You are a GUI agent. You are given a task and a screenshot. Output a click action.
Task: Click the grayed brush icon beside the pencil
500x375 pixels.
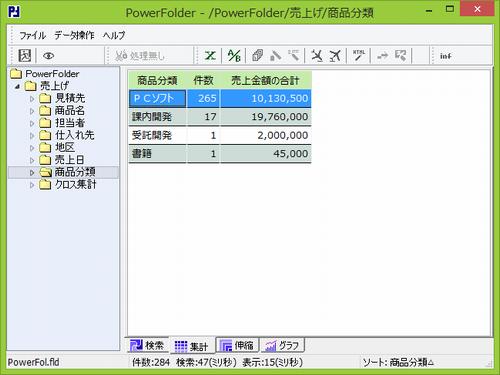click(294, 55)
